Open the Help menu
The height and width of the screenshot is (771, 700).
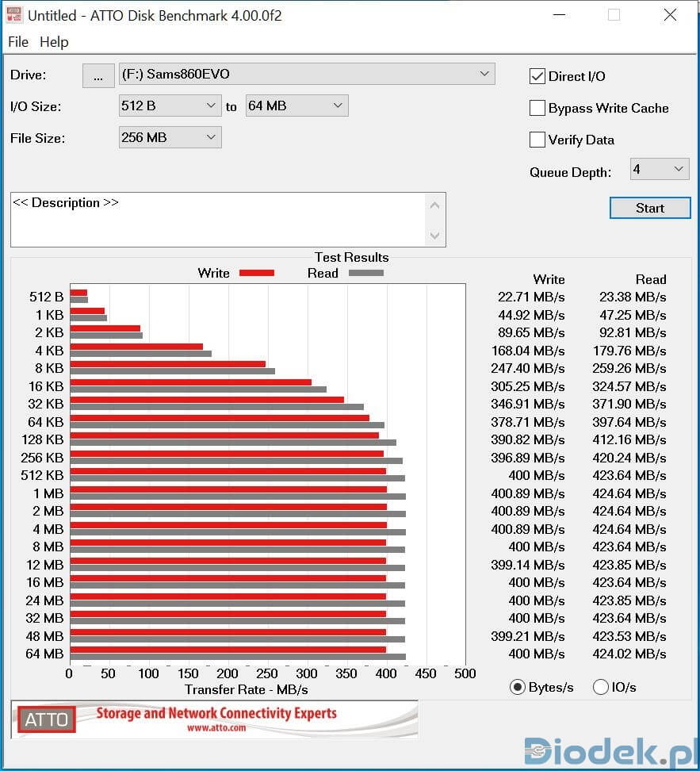pyautogui.click(x=54, y=42)
